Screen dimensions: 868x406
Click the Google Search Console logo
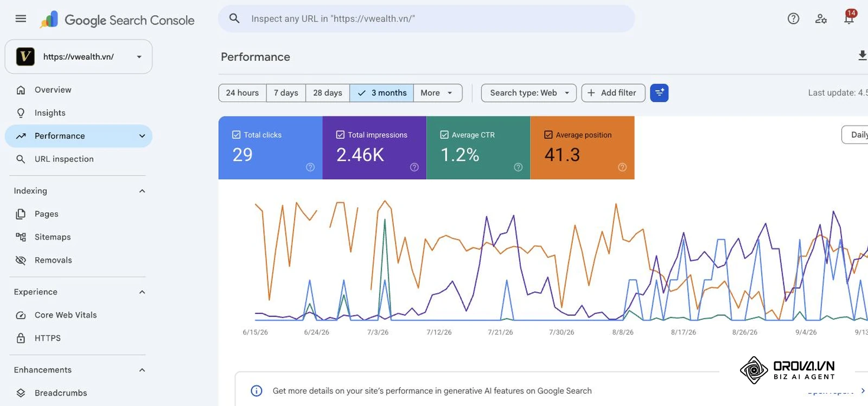[117, 20]
